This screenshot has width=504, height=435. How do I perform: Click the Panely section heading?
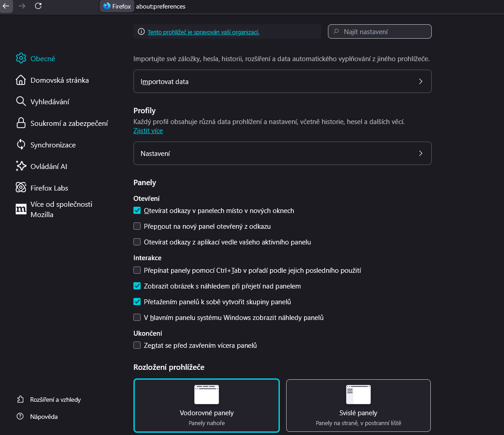(x=145, y=182)
